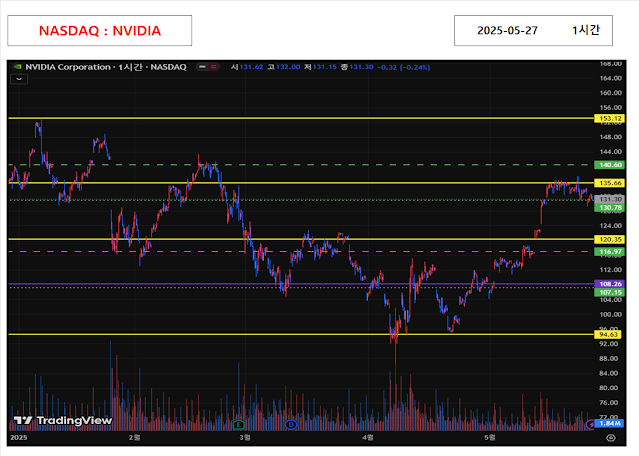639x456 pixels.
Task: Select the open value 131.62
Action: (x=251, y=67)
